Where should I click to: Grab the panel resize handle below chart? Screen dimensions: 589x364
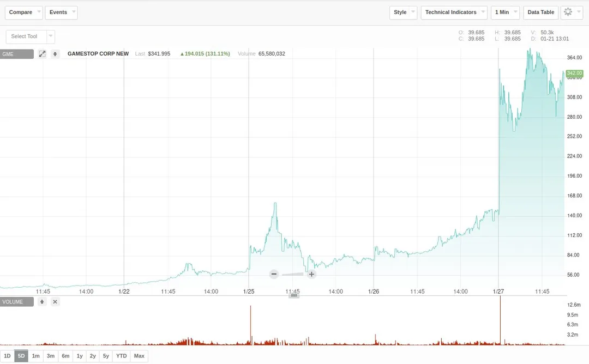(x=294, y=295)
